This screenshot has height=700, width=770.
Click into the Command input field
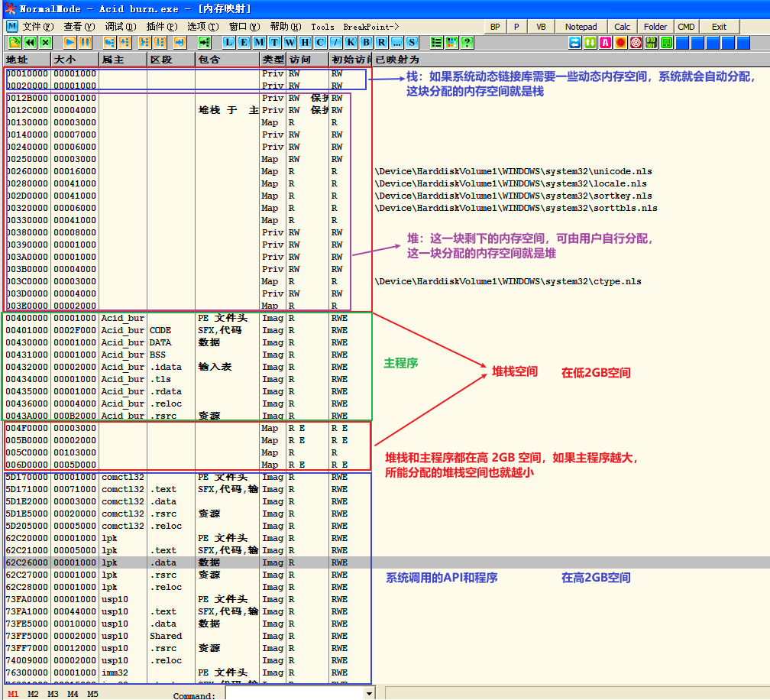(x=295, y=694)
